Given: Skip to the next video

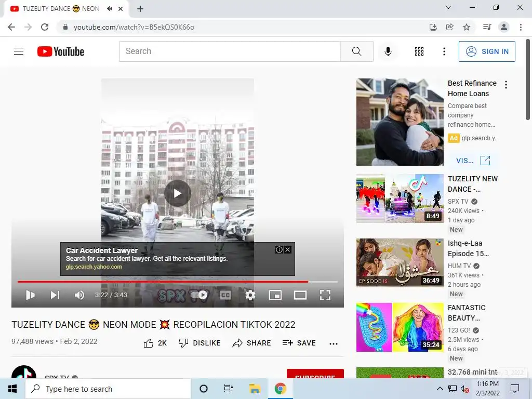Looking at the screenshot, I should click(55, 295).
